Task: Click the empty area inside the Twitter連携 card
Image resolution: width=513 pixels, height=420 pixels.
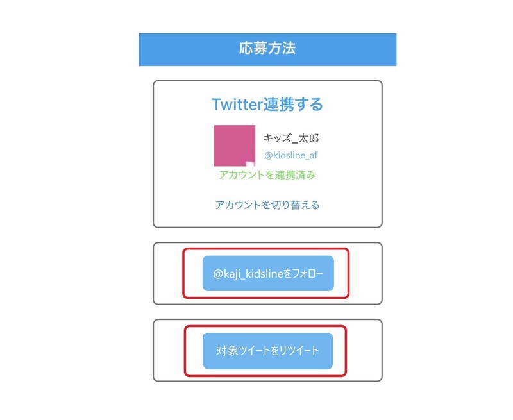Action: tap(180, 192)
